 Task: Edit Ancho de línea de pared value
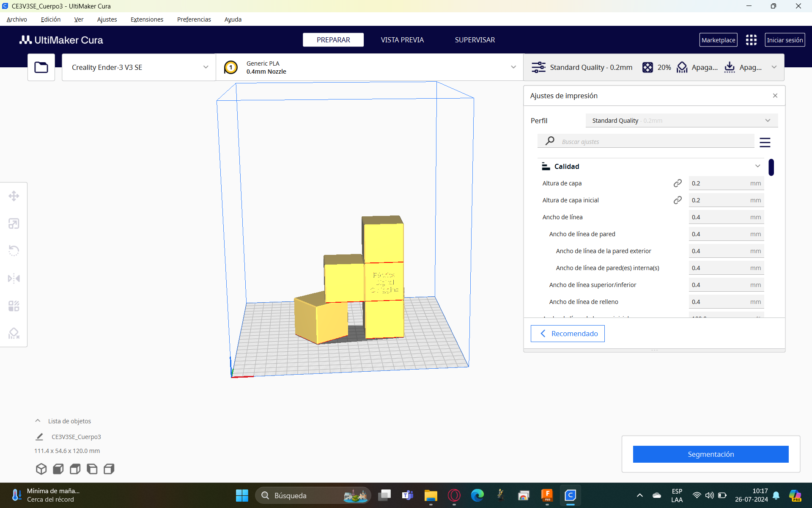coord(726,234)
